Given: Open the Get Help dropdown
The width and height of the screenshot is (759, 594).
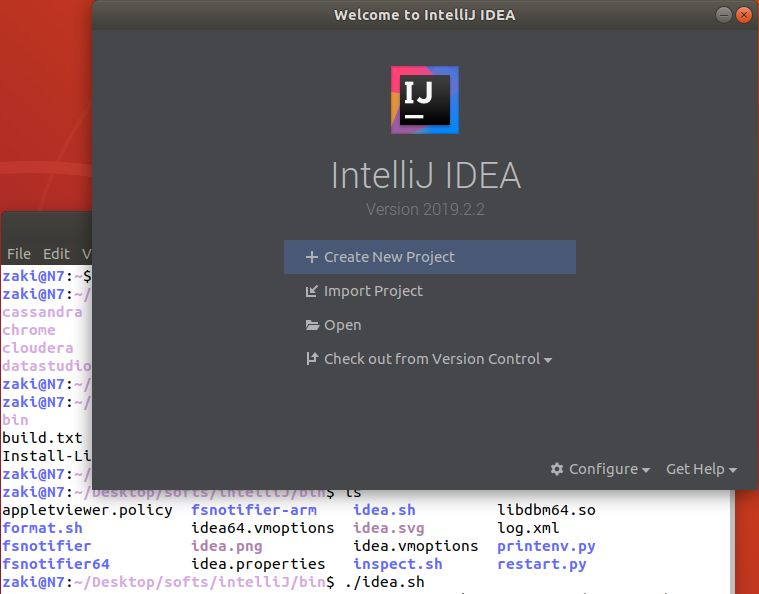Looking at the screenshot, I should pyautogui.click(x=701, y=469).
